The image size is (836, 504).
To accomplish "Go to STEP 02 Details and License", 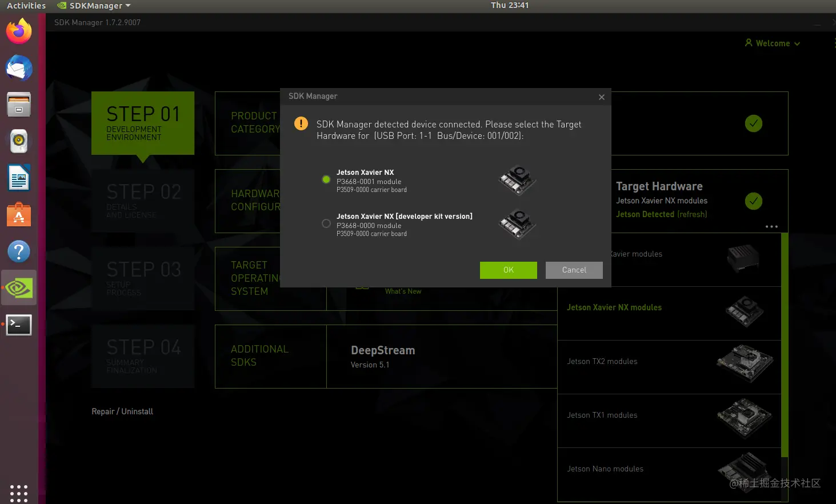I will click(x=143, y=201).
